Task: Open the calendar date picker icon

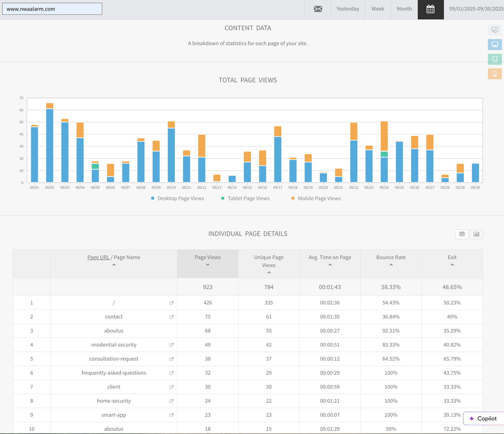Action: 430,9
